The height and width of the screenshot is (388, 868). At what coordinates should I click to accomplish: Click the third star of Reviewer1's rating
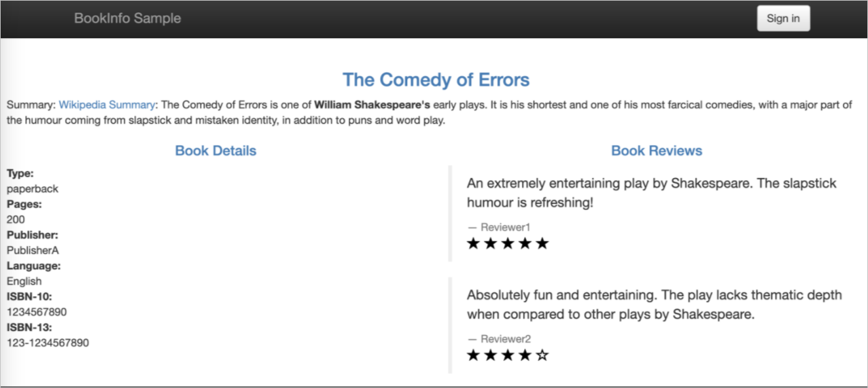click(508, 243)
